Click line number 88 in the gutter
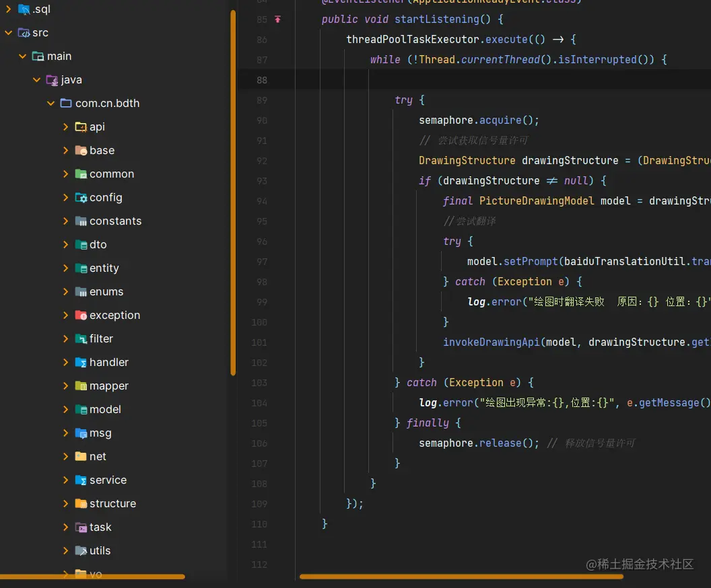This screenshot has width=711, height=588. [262, 80]
